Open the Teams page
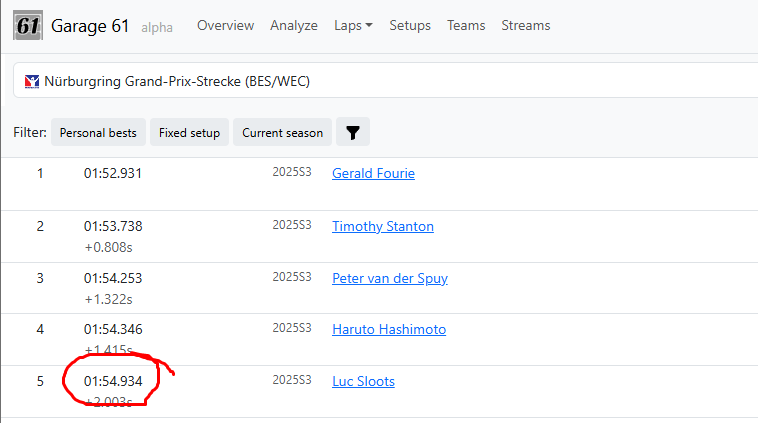Screen dimensions: 758x423 coord(466,25)
